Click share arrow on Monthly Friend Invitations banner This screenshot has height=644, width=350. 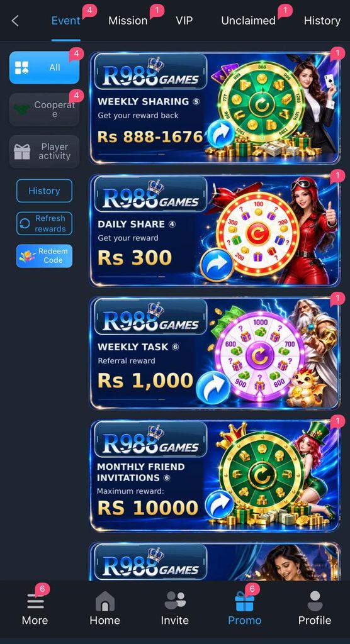pos(219,504)
